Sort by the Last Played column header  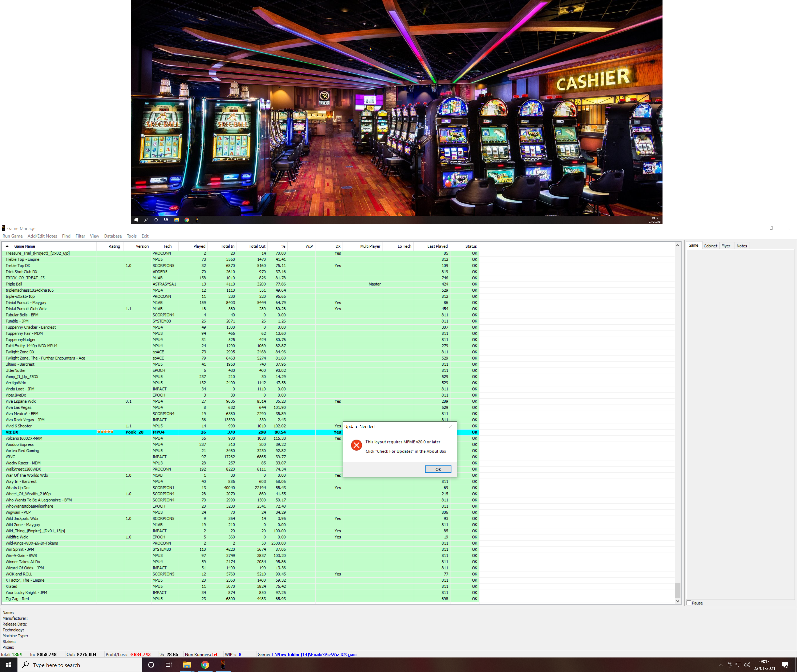click(x=432, y=246)
